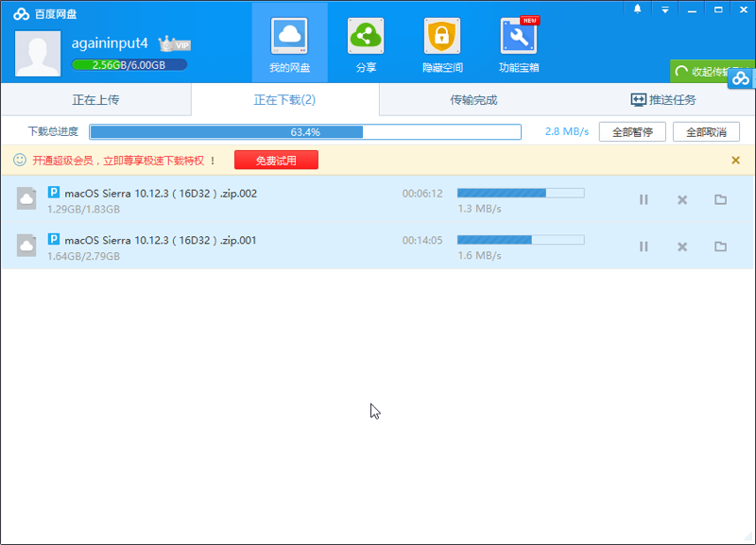Maximize the Baidu Netdisk window
Viewport: 756px width, 545px height.
coord(718,9)
